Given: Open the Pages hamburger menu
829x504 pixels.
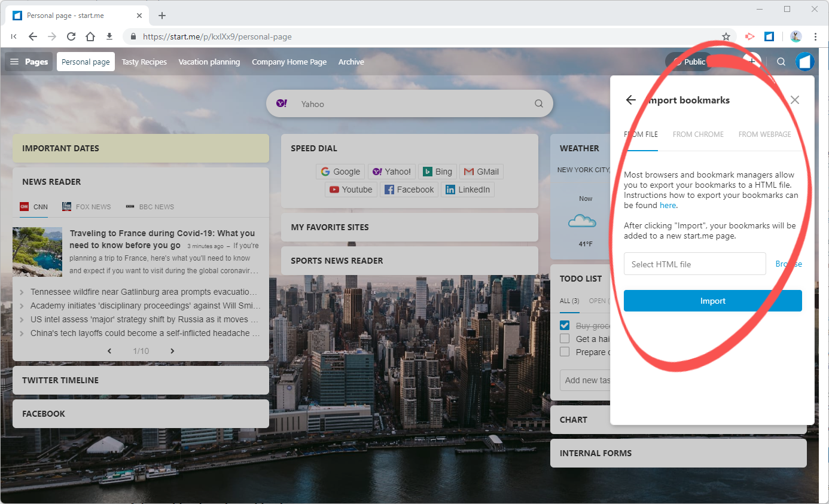Looking at the screenshot, I should pyautogui.click(x=28, y=62).
